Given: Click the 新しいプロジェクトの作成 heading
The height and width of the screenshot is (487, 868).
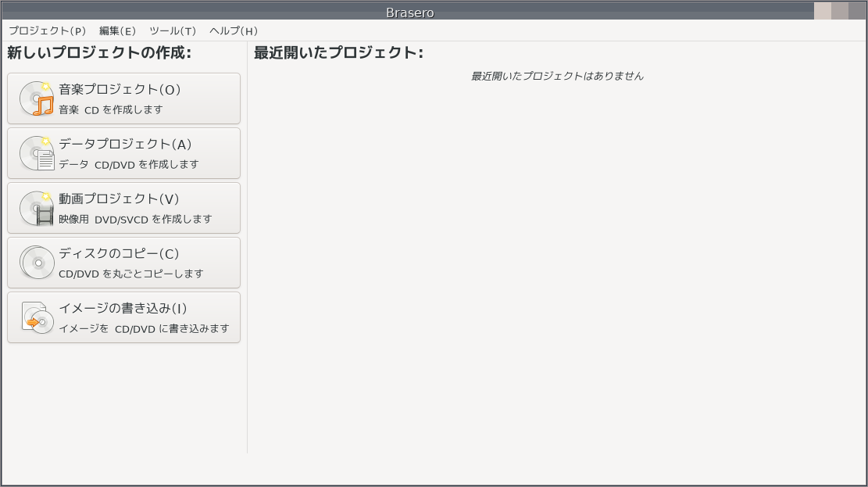Looking at the screenshot, I should (99, 52).
